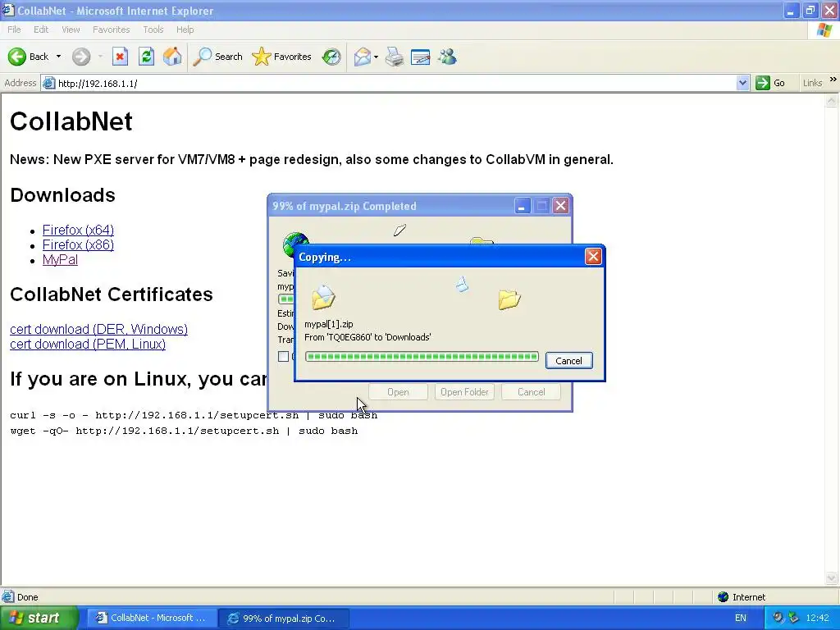840x630 pixels.
Task: Open the Help menu
Action: pos(185,30)
